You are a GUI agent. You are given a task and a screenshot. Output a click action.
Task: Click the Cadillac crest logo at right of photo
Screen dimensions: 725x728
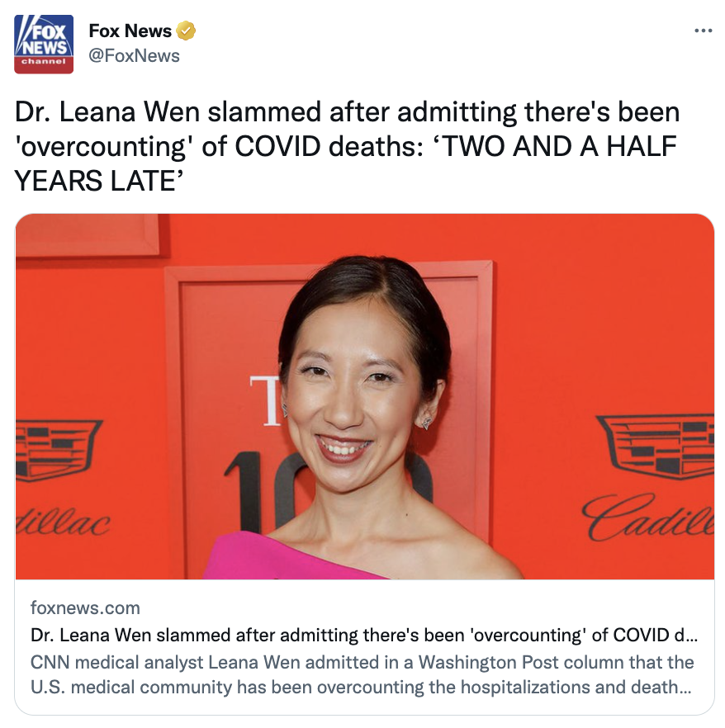pos(656,447)
